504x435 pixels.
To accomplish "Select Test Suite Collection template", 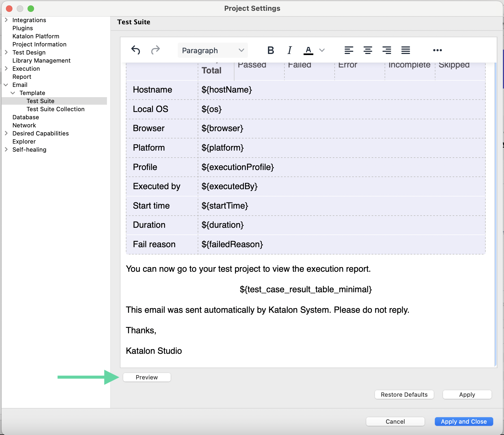I will (56, 109).
